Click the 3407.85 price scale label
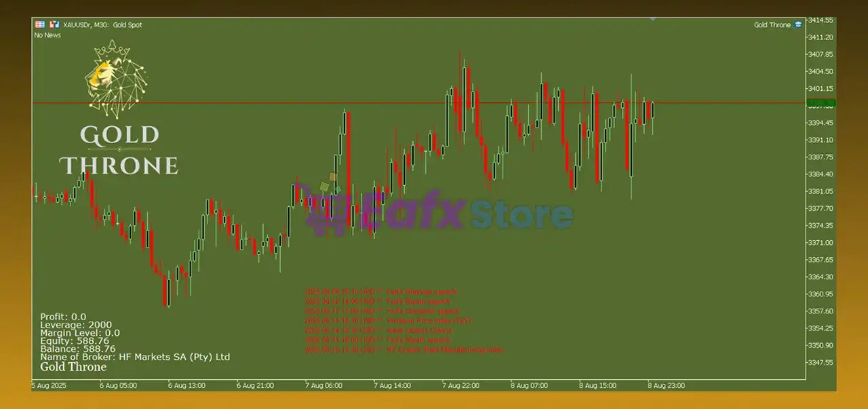Image resolution: width=868 pixels, height=409 pixels. (821, 54)
